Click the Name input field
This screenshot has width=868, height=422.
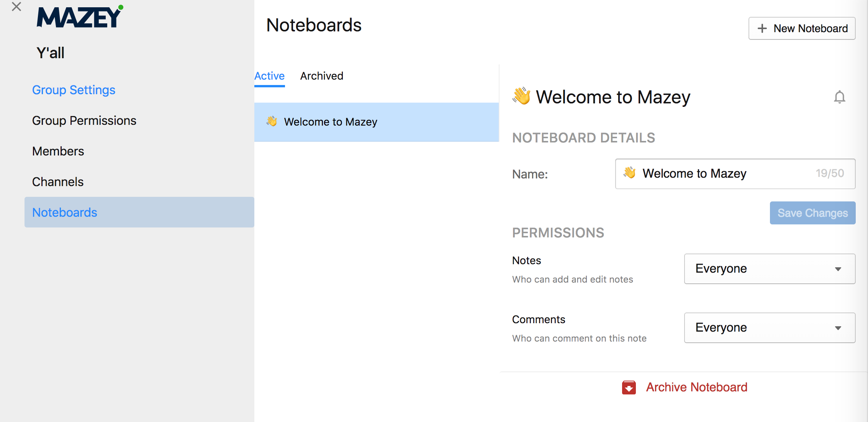coord(735,174)
